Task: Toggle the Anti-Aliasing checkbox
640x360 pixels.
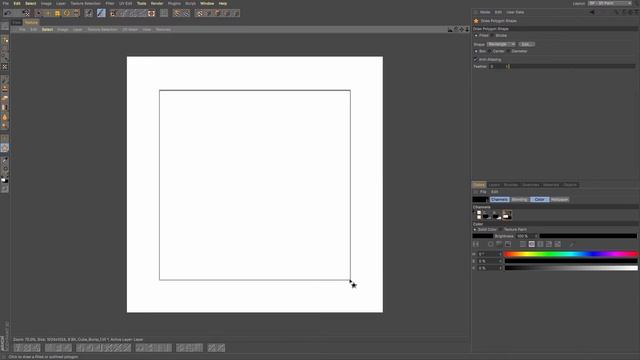Action: 476,60
